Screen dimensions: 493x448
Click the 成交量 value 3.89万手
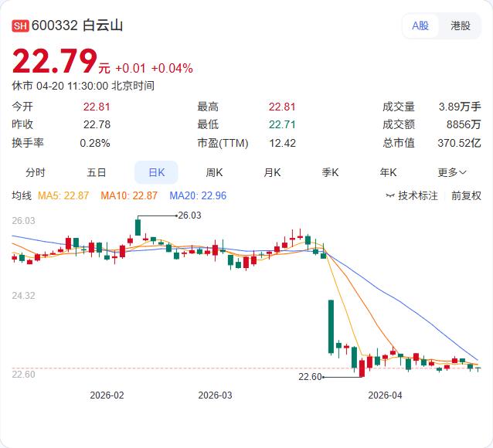[460, 107]
